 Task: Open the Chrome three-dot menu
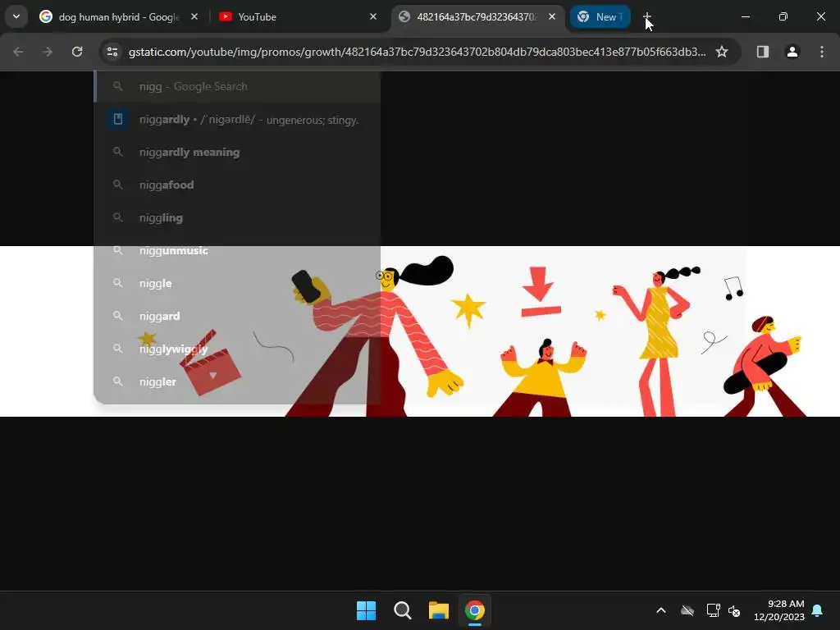822,52
